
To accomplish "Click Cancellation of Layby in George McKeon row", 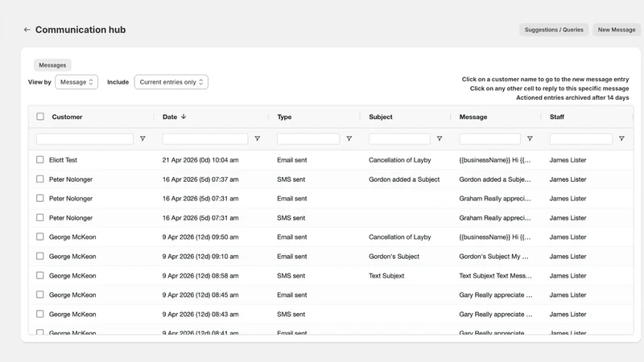I will (x=399, y=237).
